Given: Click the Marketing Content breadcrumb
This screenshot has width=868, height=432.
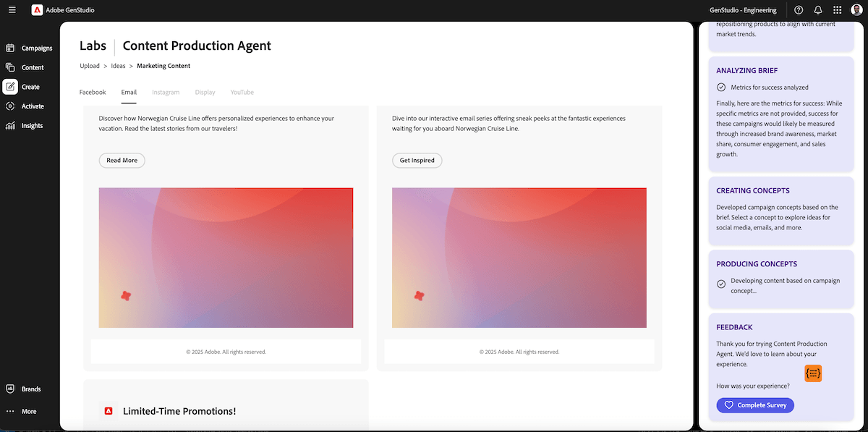Looking at the screenshot, I should click(163, 66).
